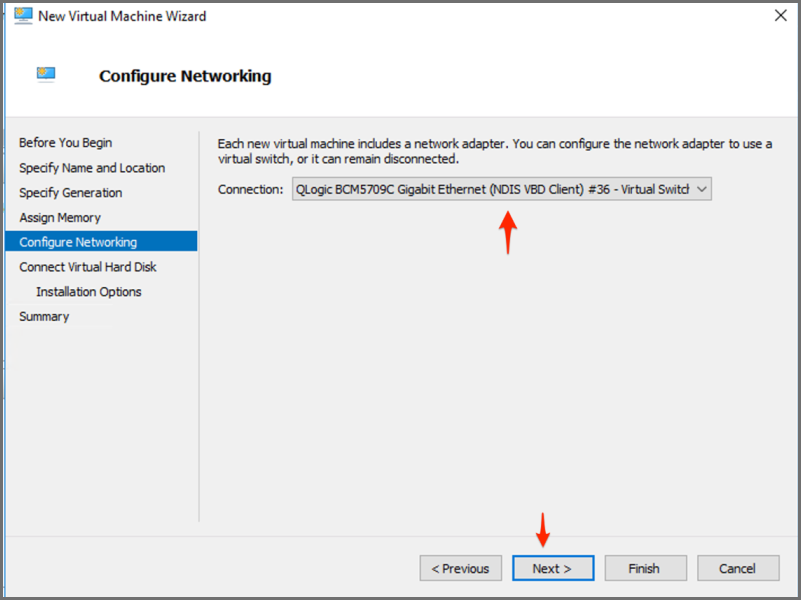Go to the Summary step
Viewport: 801px width, 600px height.
44,316
